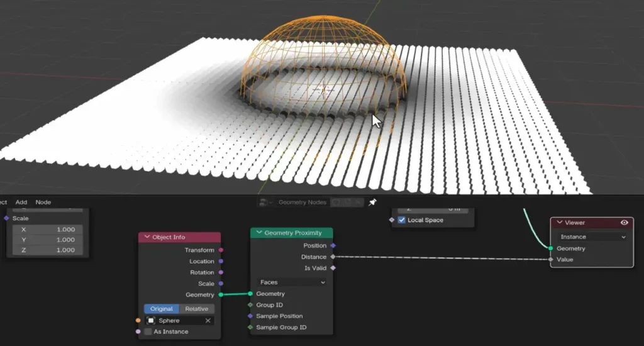Open the Node menu
This screenshot has width=644, height=346.
(x=43, y=202)
